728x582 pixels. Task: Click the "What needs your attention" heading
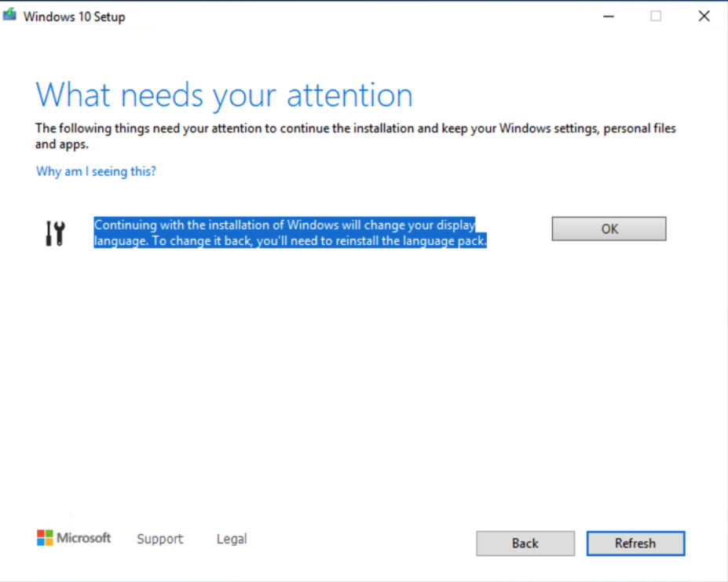[x=224, y=94]
